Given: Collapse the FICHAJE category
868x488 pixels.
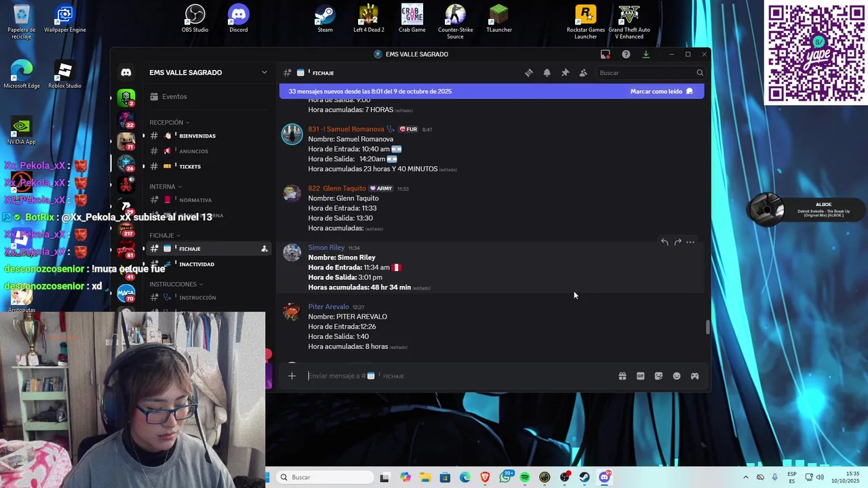Looking at the screenshot, I should click(165, 235).
